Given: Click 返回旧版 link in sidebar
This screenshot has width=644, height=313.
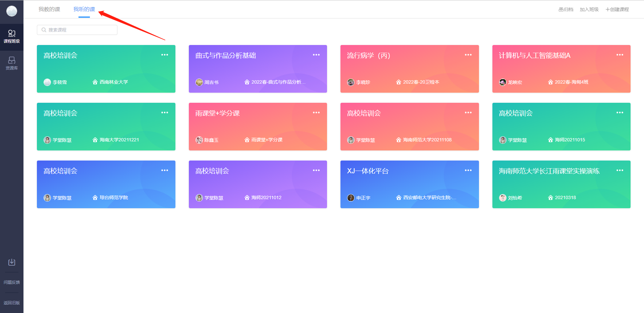Looking at the screenshot, I should click(12, 303).
